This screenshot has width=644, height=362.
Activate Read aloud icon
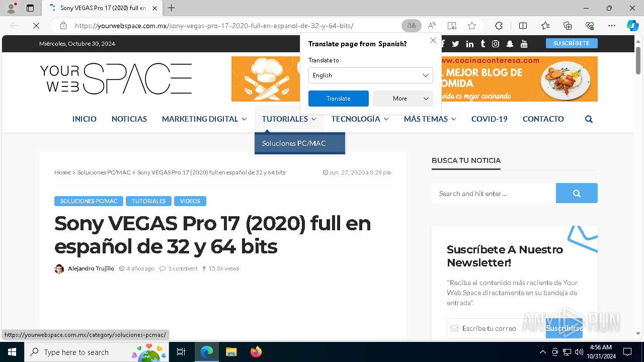[x=432, y=26]
